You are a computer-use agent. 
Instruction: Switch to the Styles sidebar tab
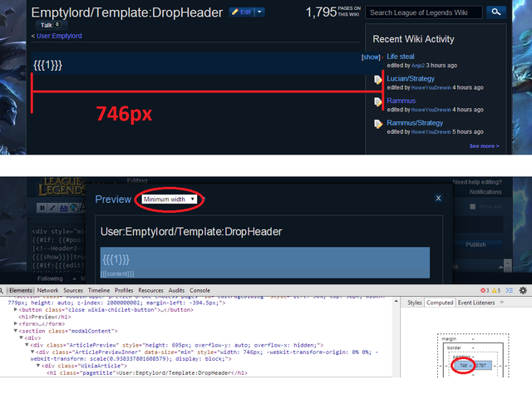tap(414, 303)
